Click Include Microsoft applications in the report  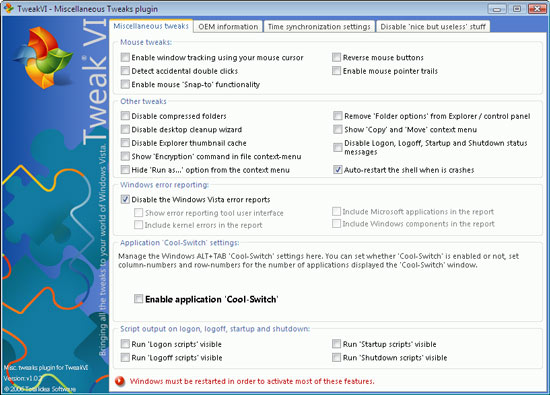coord(336,211)
